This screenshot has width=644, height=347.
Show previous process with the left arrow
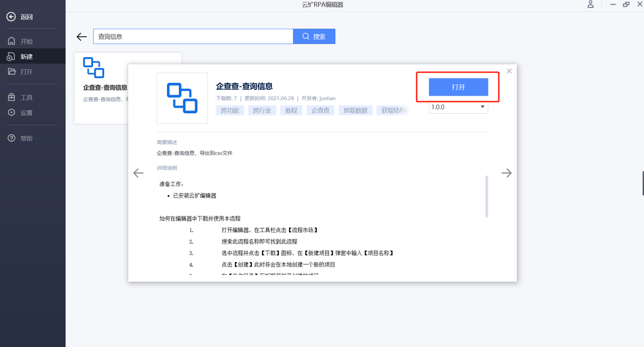click(139, 173)
